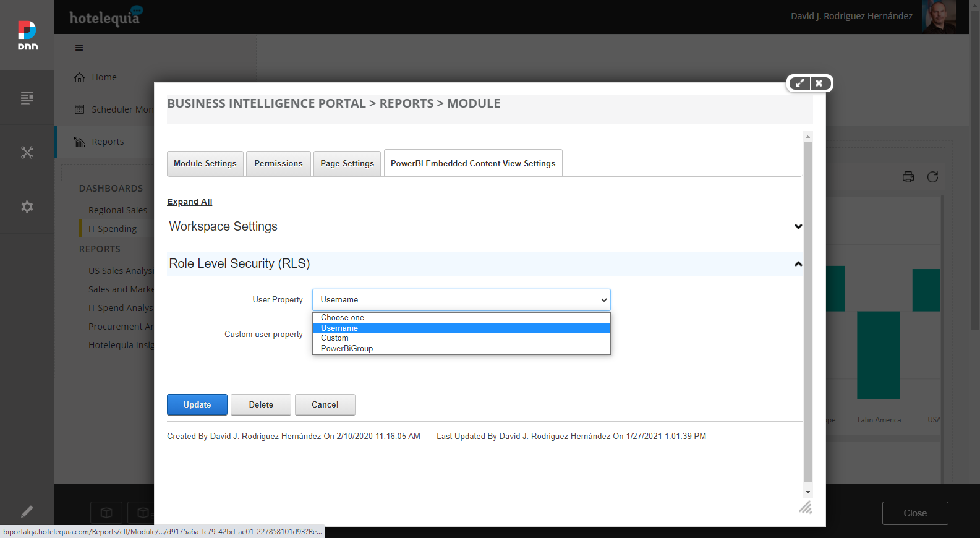Open US Sales Analysis report

coord(121,271)
